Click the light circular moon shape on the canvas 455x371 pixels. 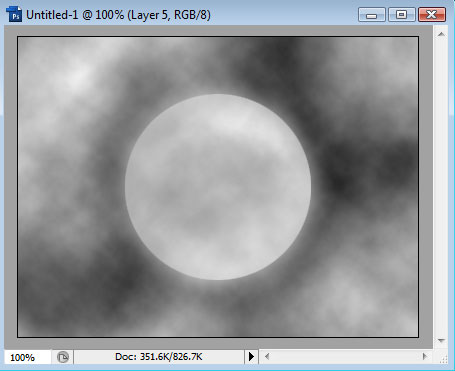(218, 187)
